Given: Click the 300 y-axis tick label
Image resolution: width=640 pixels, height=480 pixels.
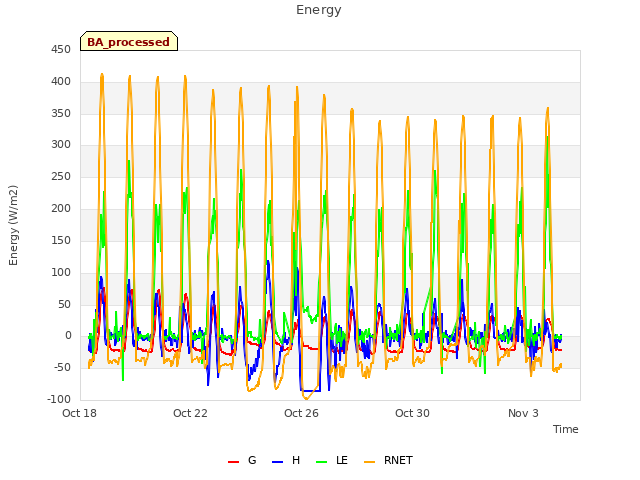Looking at the screenshot, I should click(61, 144).
